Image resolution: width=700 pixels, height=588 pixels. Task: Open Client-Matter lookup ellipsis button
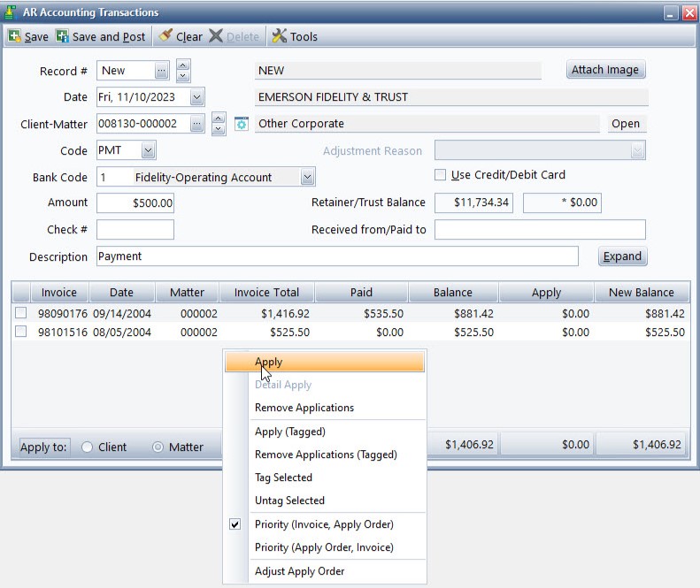click(x=196, y=124)
